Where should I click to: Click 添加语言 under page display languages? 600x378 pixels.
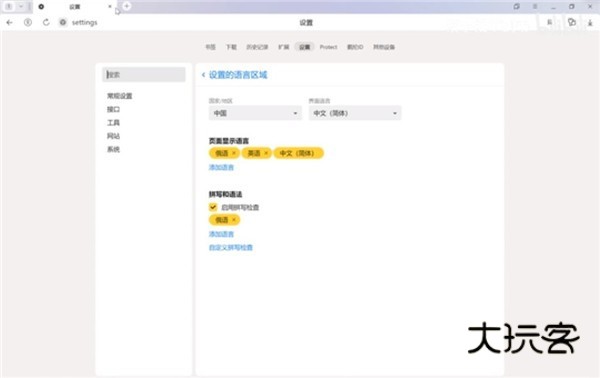[221, 167]
